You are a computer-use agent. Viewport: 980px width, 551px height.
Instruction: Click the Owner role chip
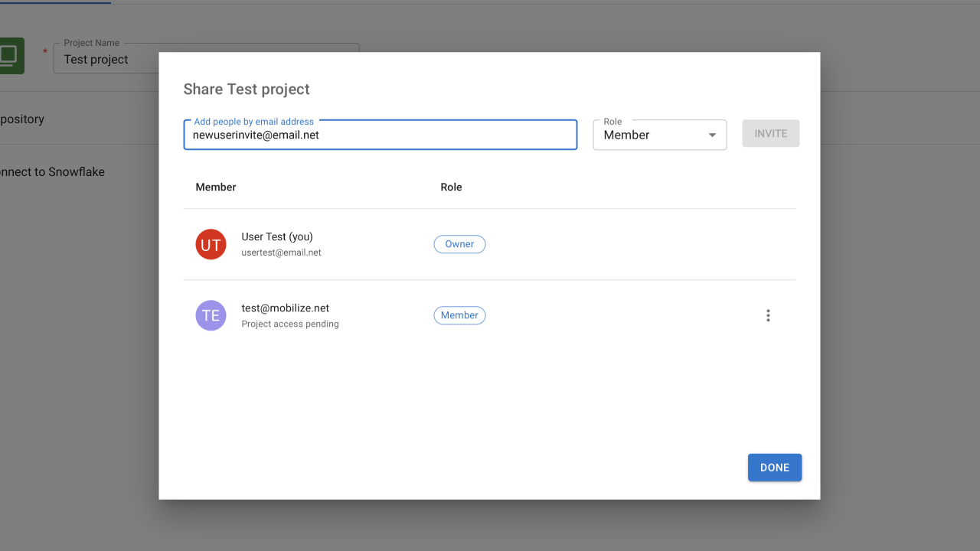(x=459, y=244)
